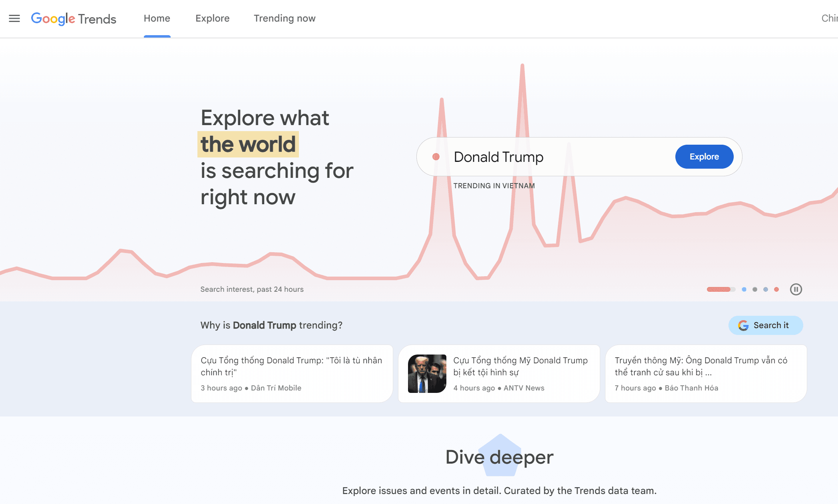Jump to last red carousel dot
The width and height of the screenshot is (838, 504).
click(776, 289)
